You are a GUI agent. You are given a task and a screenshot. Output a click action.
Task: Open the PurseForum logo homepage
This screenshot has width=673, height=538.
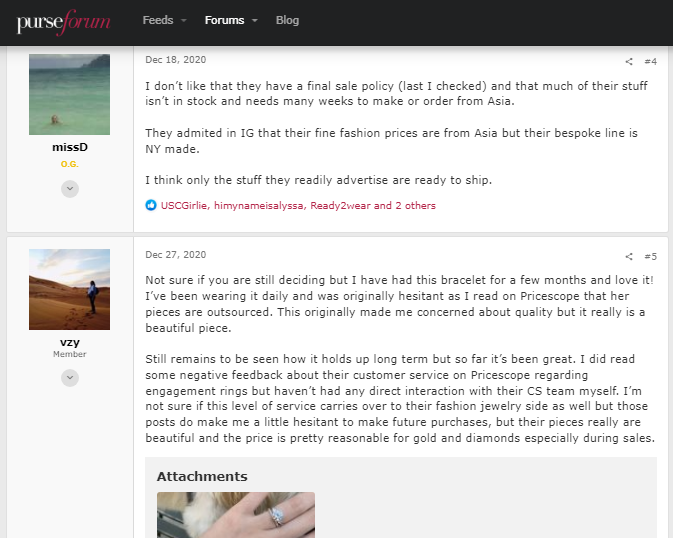pos(64,22)
